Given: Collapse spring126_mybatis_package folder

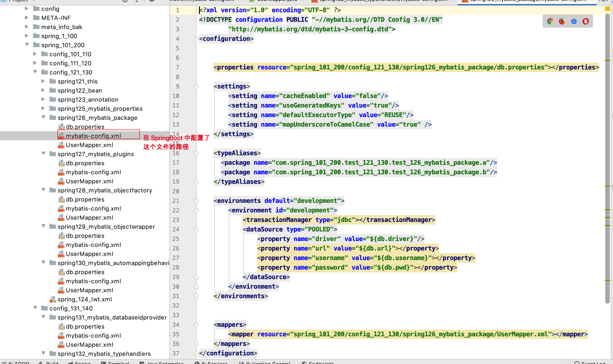Looking at the screenshot, I should 43,117.
